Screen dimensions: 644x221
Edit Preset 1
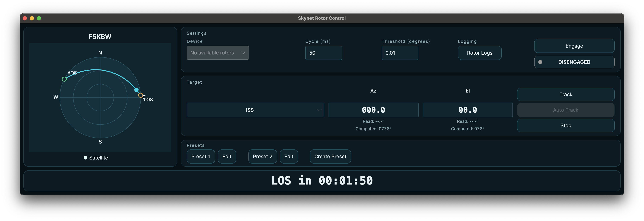pos(227,157)
